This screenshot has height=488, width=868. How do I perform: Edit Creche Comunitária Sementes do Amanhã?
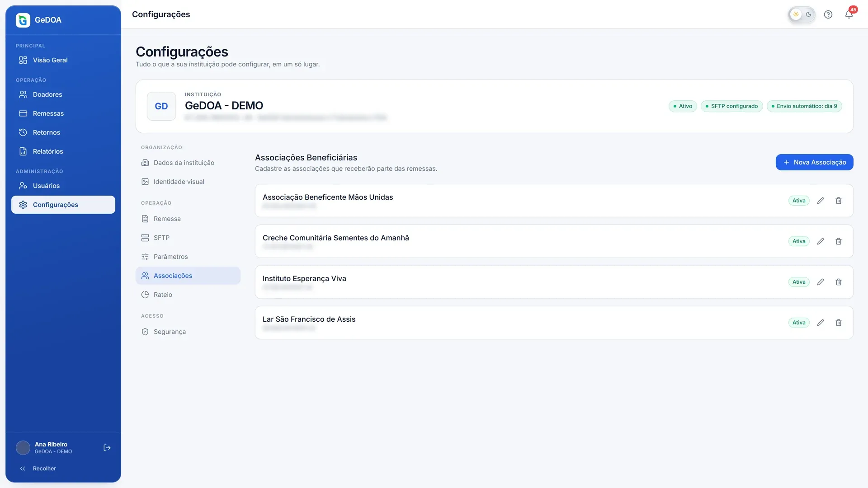pyautogui.click(x=821, y=241)
